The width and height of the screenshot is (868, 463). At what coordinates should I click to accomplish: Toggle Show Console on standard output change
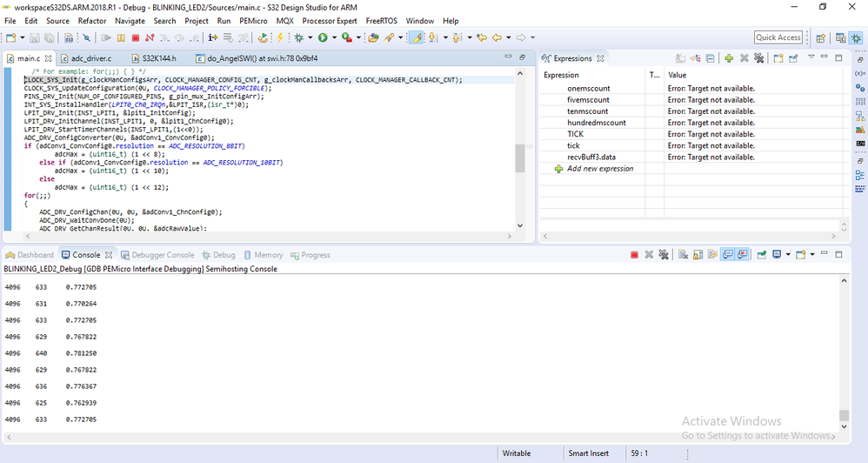click(727, 255)
